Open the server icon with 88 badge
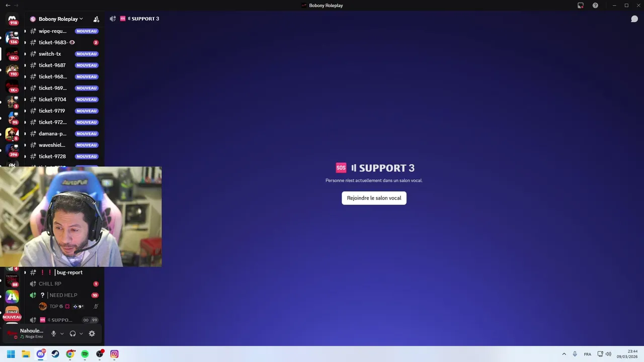This screenshot has height=362, width=644. click(12, 281)
